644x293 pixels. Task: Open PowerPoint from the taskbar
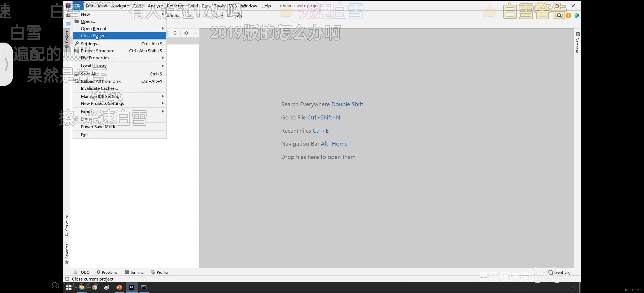119,288
